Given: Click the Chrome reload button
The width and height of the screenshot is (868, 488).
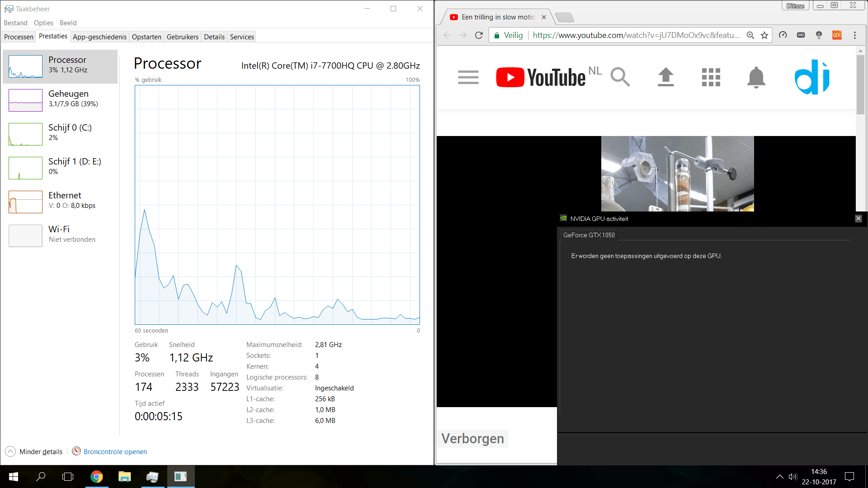Looking at the screenshot, I should point(479,35).
